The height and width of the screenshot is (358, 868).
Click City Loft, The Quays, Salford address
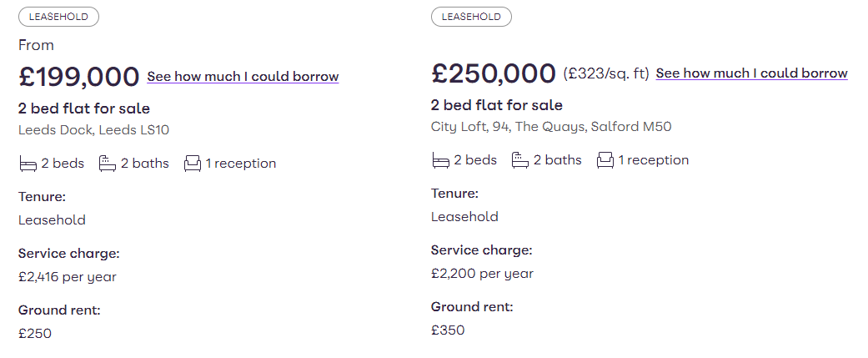551,127
